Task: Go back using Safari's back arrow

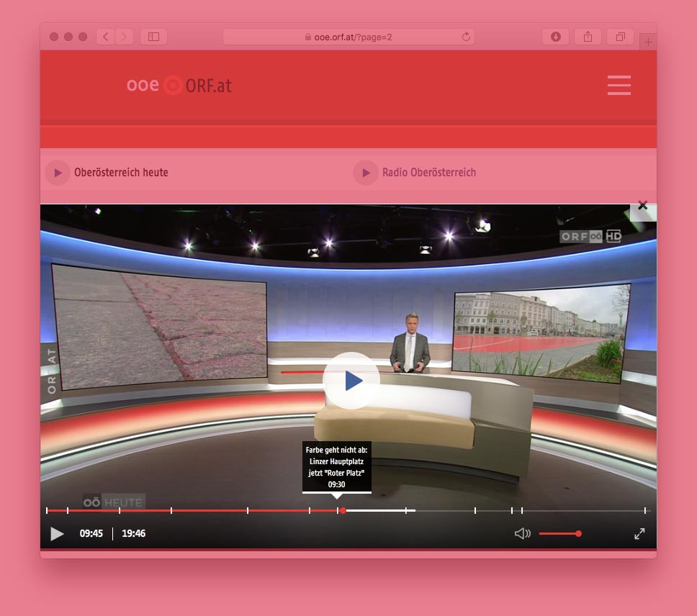Action: tap(106, 37)
